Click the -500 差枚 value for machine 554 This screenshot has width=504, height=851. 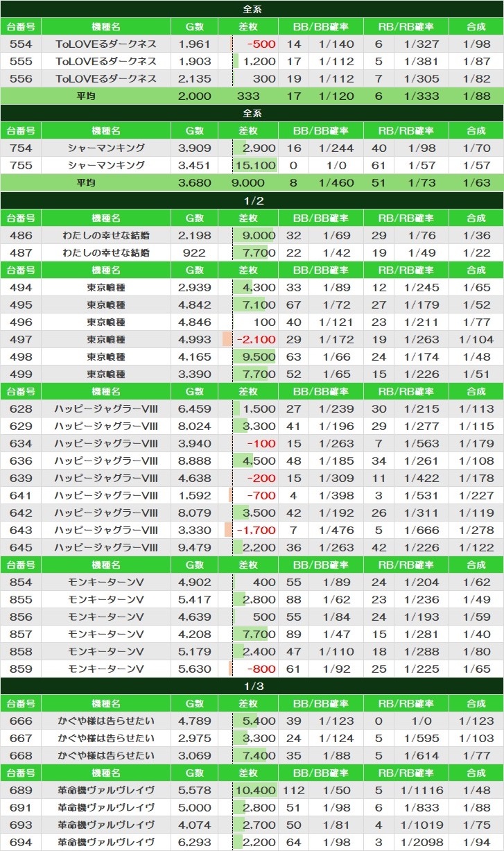point(261,44)
